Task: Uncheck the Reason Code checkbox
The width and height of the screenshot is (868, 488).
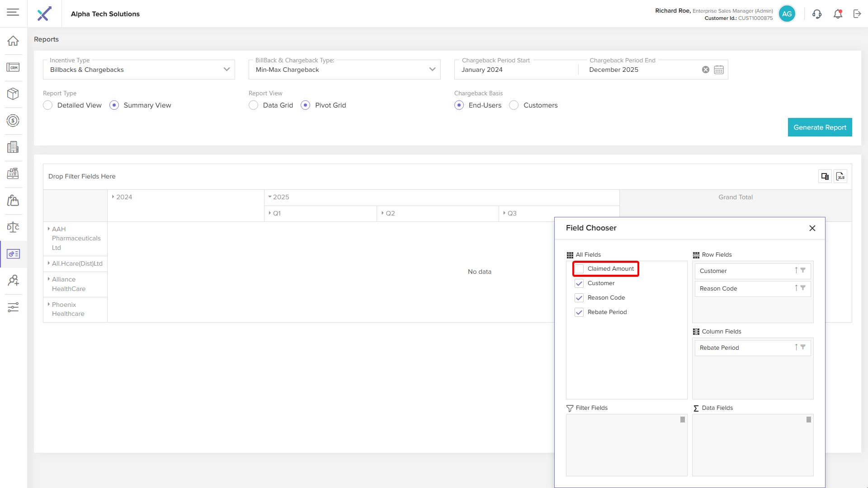Action: [579, 298]
